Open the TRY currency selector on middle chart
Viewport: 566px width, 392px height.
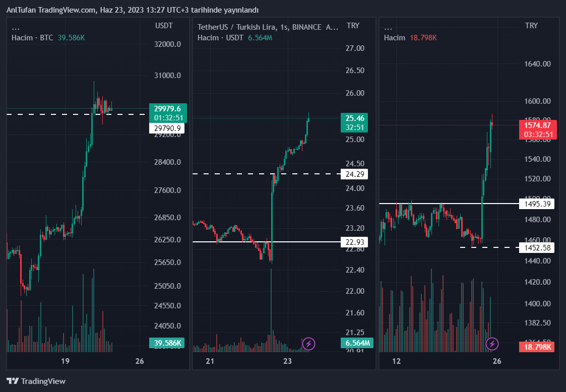click(x=353, y=26)
